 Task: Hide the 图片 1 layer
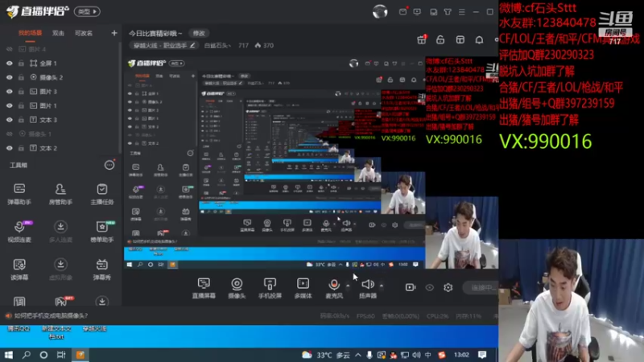tap(10, 105)
